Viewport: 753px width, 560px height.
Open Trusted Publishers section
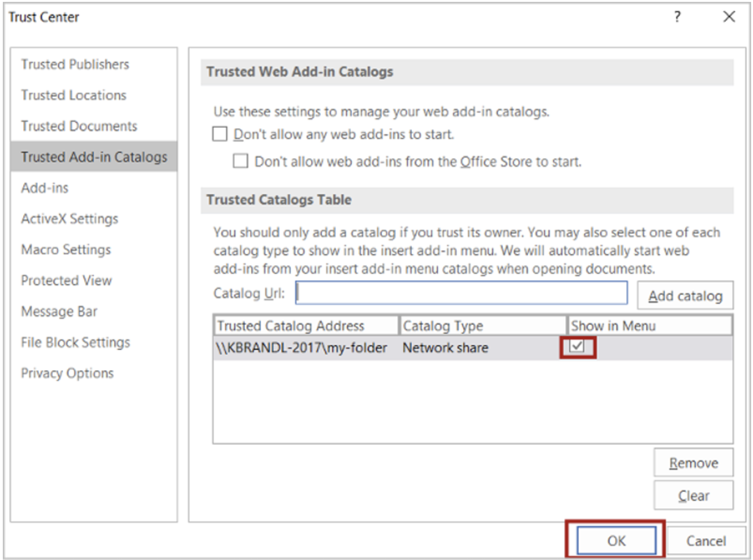tap(75, 64)
